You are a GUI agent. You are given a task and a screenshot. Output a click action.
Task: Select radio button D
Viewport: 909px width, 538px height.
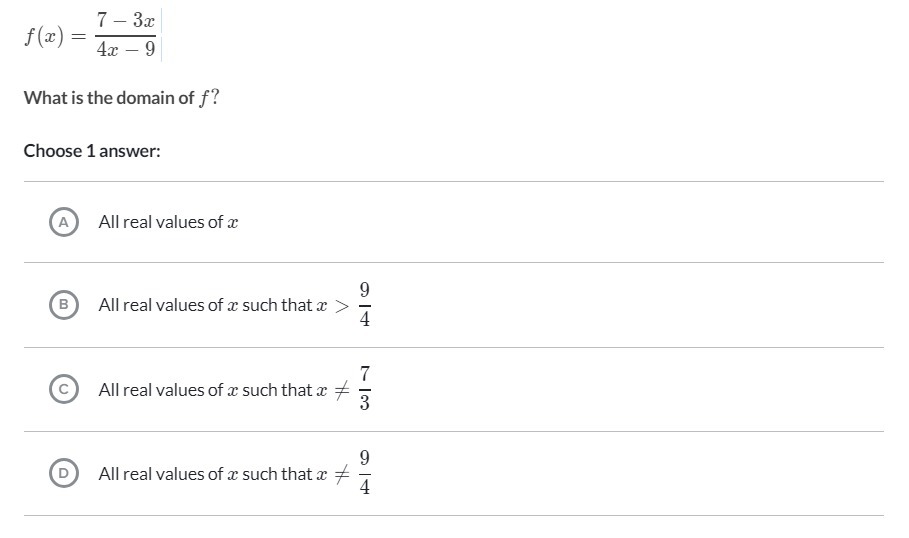[64, 473]
